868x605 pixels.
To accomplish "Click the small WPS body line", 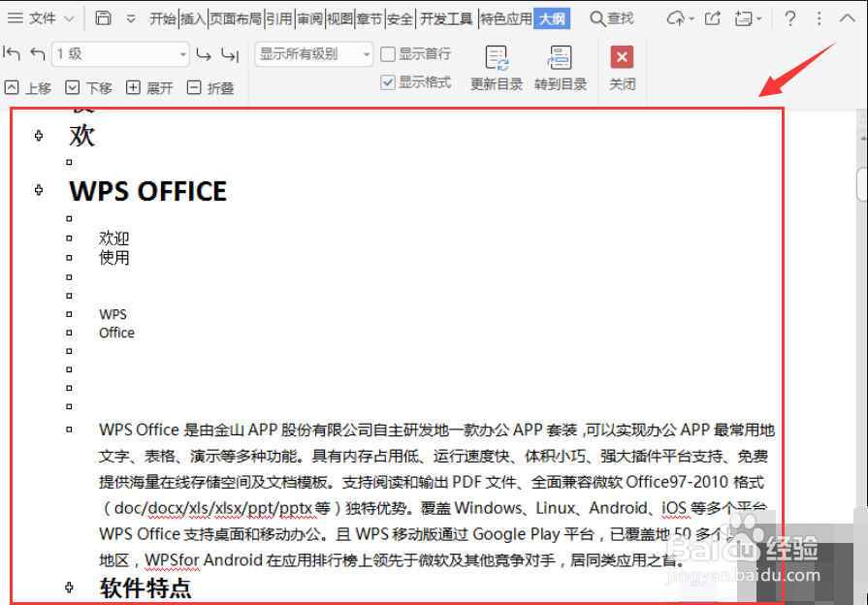I will coord(113,314).
